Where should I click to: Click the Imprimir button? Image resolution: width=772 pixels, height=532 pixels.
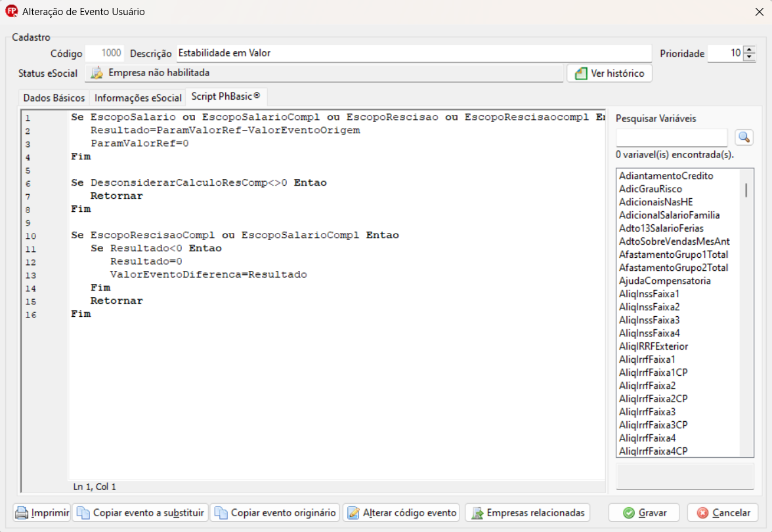click(42, 513)
